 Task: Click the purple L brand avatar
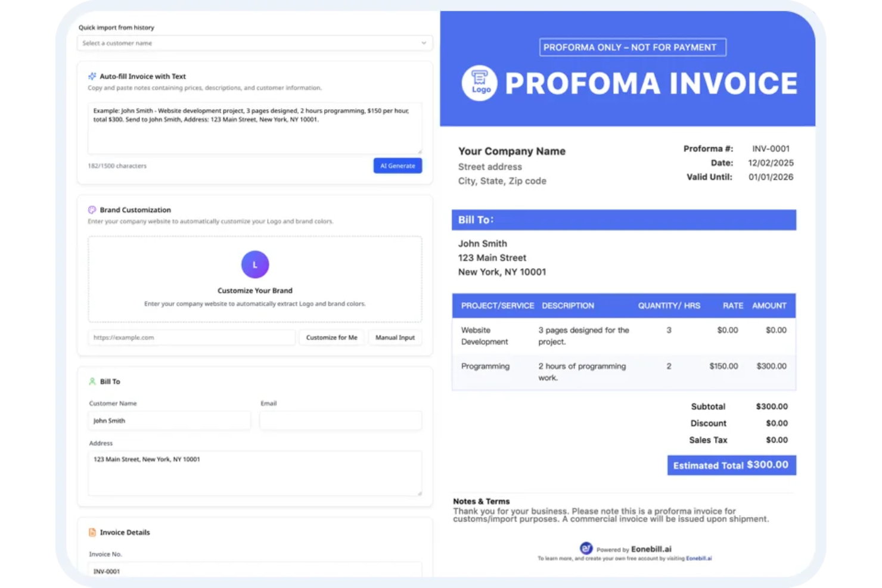255,265
